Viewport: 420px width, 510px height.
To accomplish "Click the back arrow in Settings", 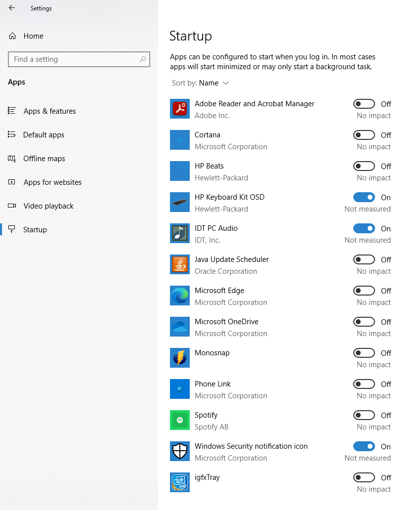I will pyautogui.click(x=12, y=8).
